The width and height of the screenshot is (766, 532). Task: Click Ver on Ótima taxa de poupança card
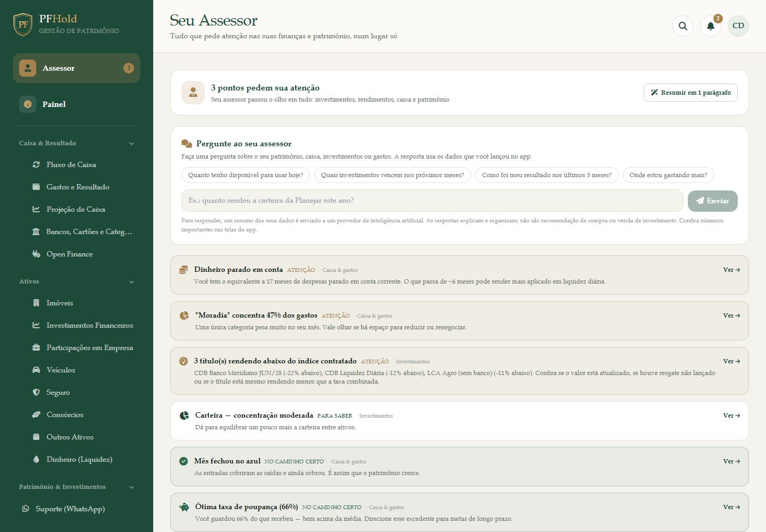[731, 507]
